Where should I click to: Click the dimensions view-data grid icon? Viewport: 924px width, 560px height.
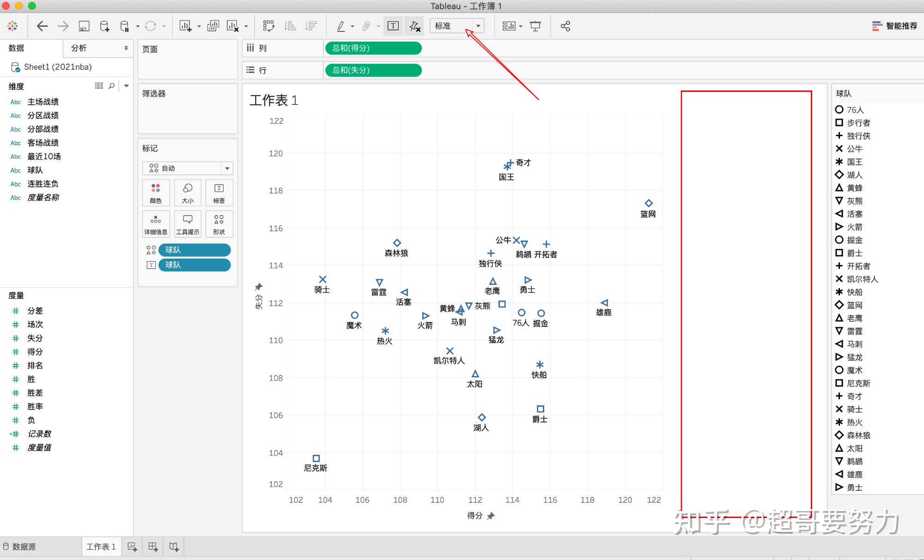tap(99, 85)
